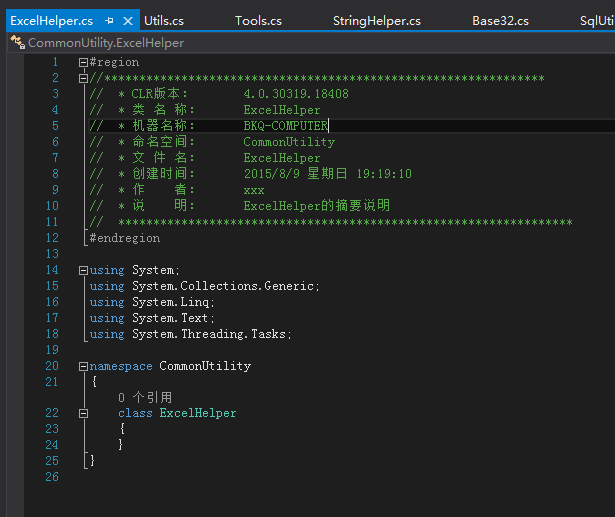Switch to the Tools.cs tab
Viewport: 615px width, 517px height.
click(258, 20)
